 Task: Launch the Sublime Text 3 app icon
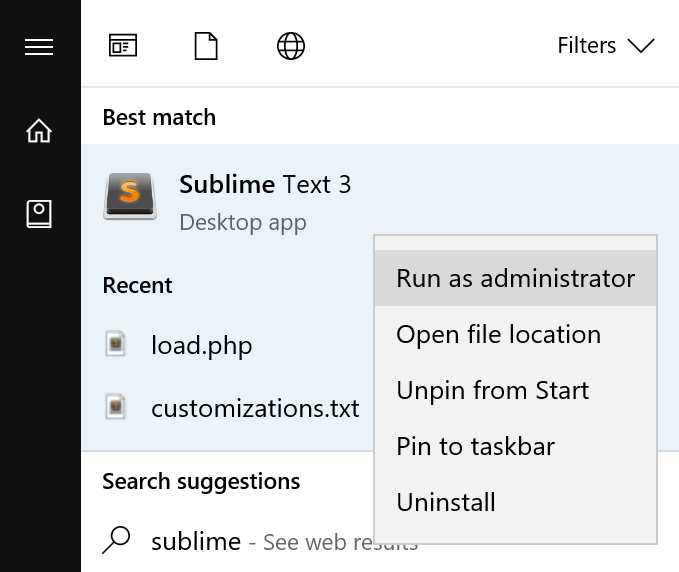[130, 197]
